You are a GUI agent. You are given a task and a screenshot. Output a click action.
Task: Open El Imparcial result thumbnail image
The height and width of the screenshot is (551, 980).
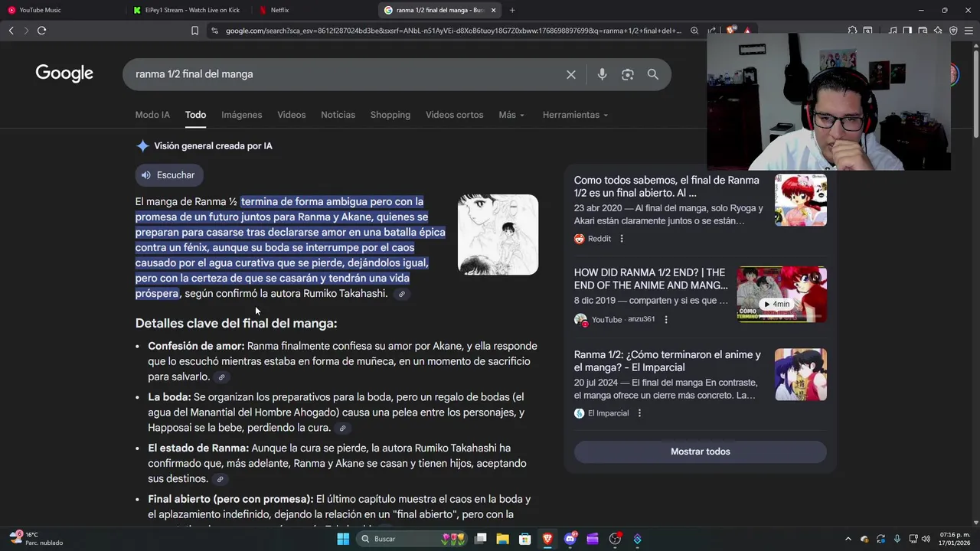coord(801,375)
